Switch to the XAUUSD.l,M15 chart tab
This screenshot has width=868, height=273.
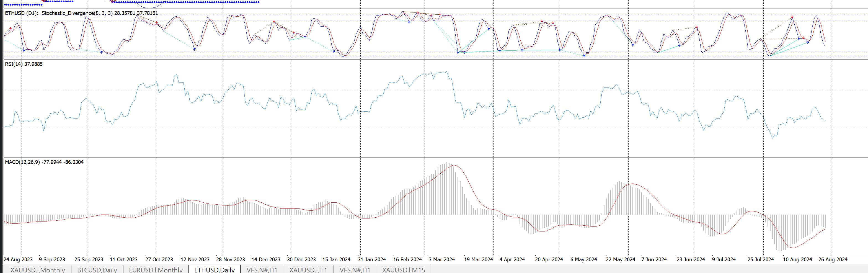[x=403, y=270]
